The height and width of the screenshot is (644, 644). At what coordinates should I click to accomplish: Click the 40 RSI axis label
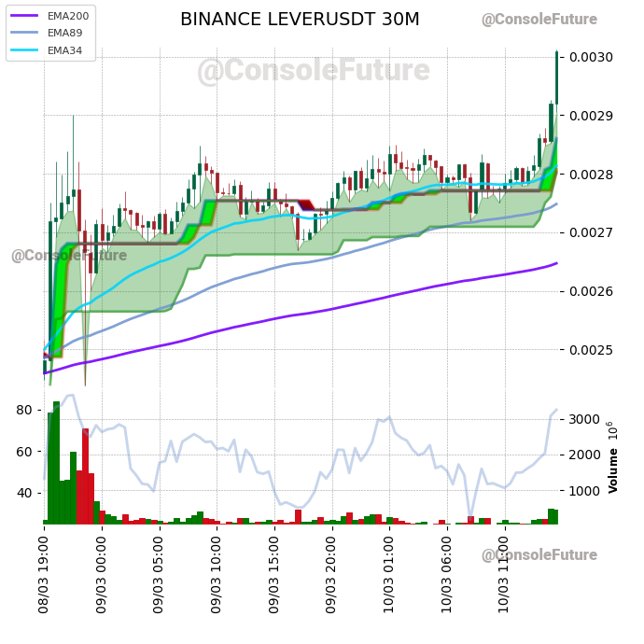(x=24, y=493)
